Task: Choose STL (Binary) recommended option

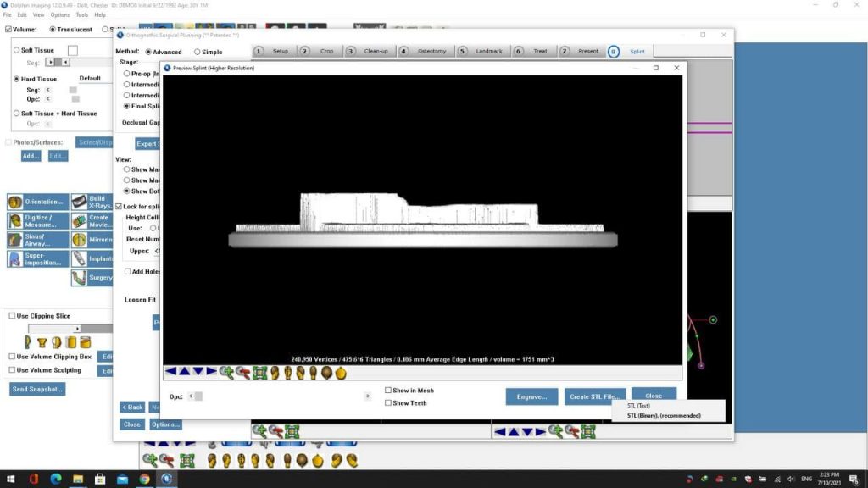Action: [x=664, y=416]
